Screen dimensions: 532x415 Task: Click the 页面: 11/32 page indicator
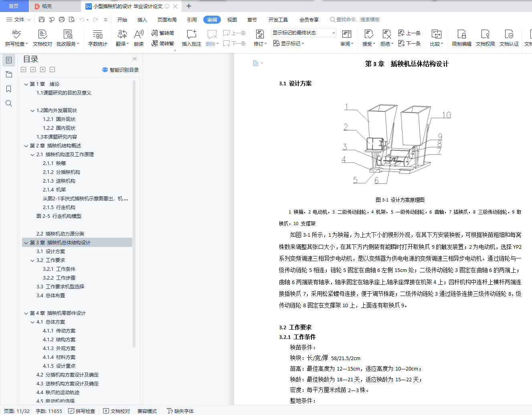[x=17, y=411]
